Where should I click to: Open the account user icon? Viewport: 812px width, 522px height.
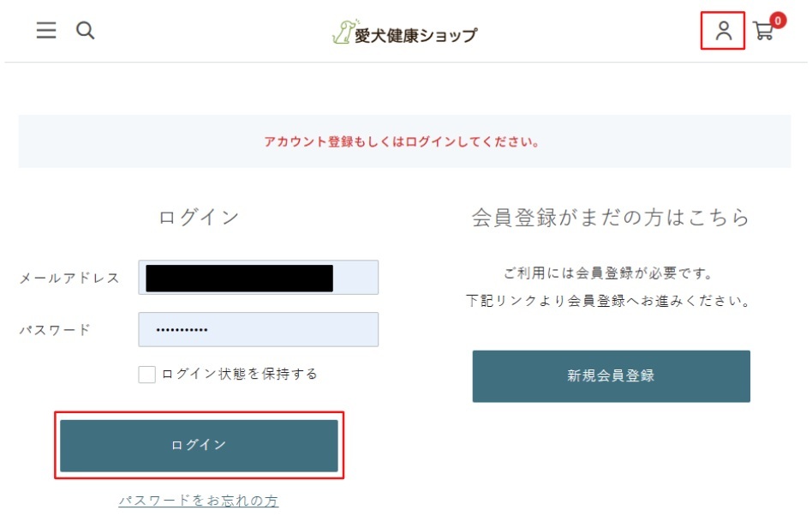[724, 32]
